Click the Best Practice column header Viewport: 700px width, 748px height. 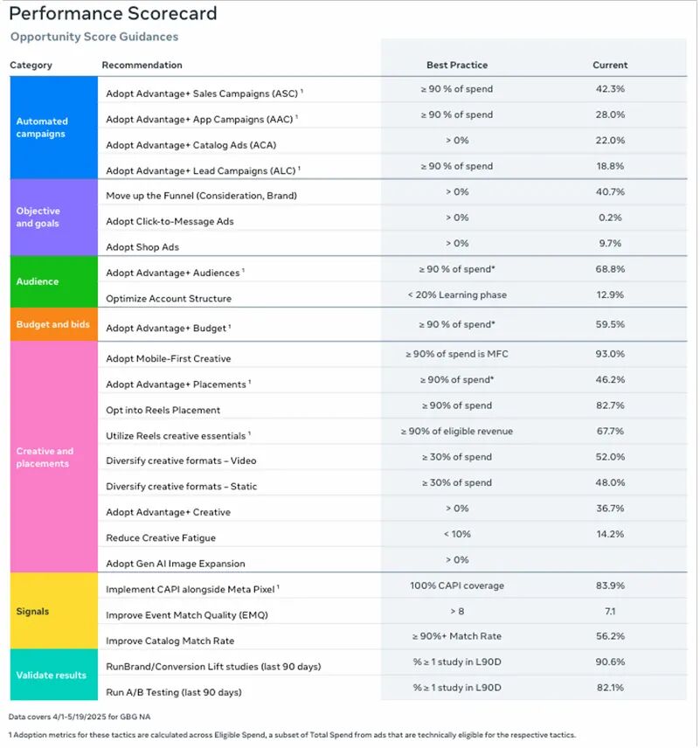click(x=456, y=66)
